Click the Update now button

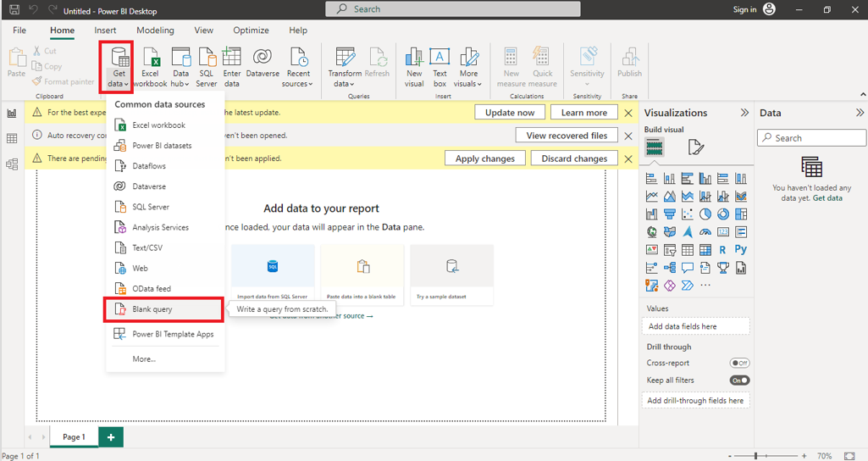[510, 113]
